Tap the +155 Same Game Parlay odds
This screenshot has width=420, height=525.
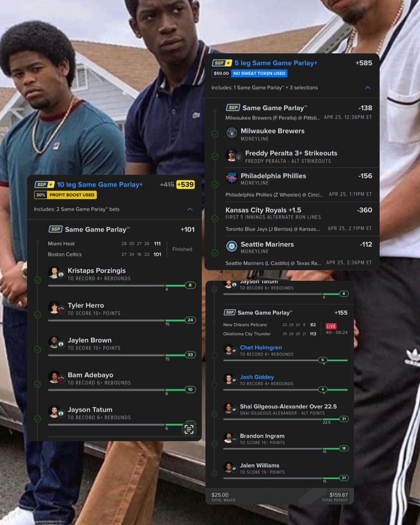click(341, 313)
